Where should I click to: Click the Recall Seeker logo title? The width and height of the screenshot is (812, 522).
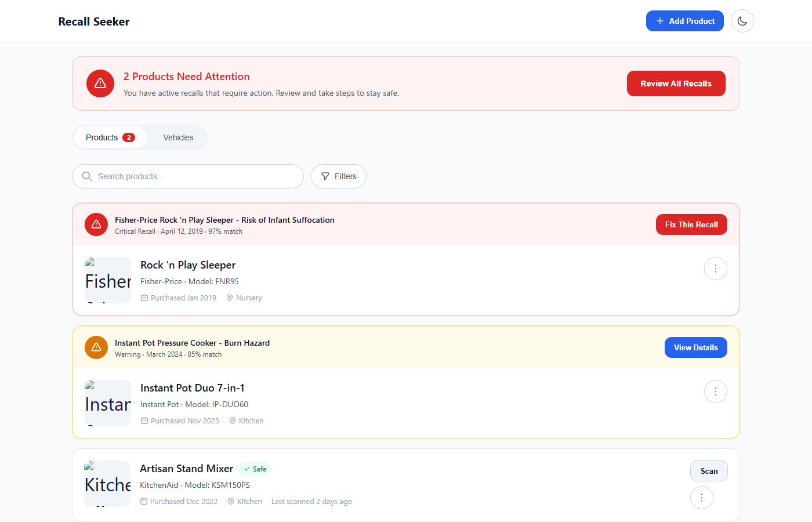tap(94, 21)
